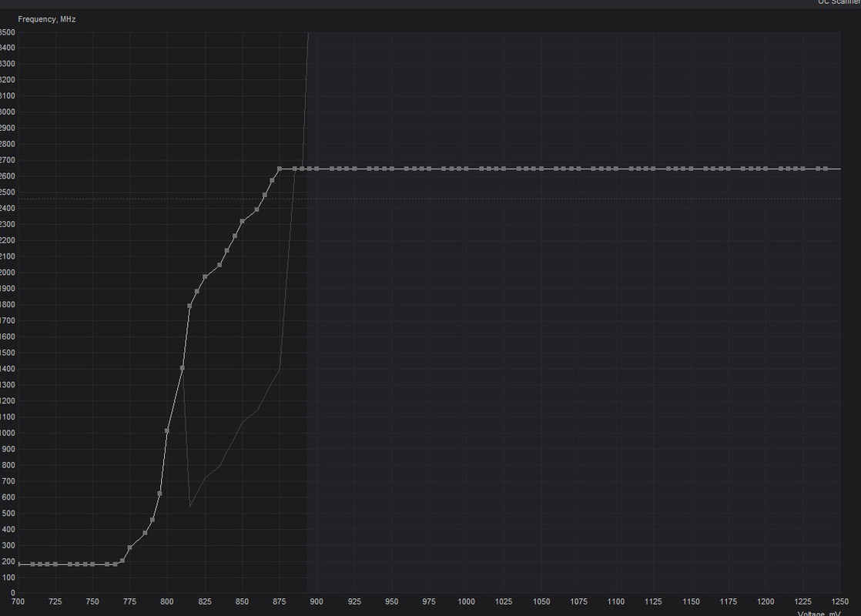Click the '875' label on the voltage axis

tap(280, 601)
